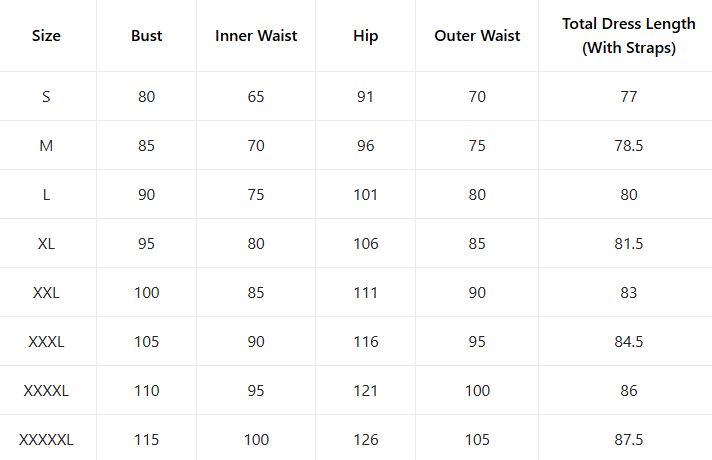Select the XXXXL size cell
The width and height of the screenshot is (712, 460).
click(46, 391)
